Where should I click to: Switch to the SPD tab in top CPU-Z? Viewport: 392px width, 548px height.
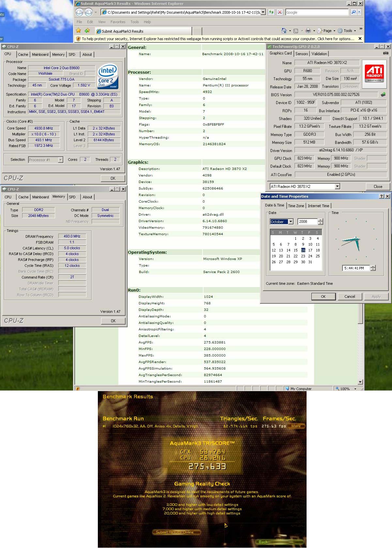(72, 54)
